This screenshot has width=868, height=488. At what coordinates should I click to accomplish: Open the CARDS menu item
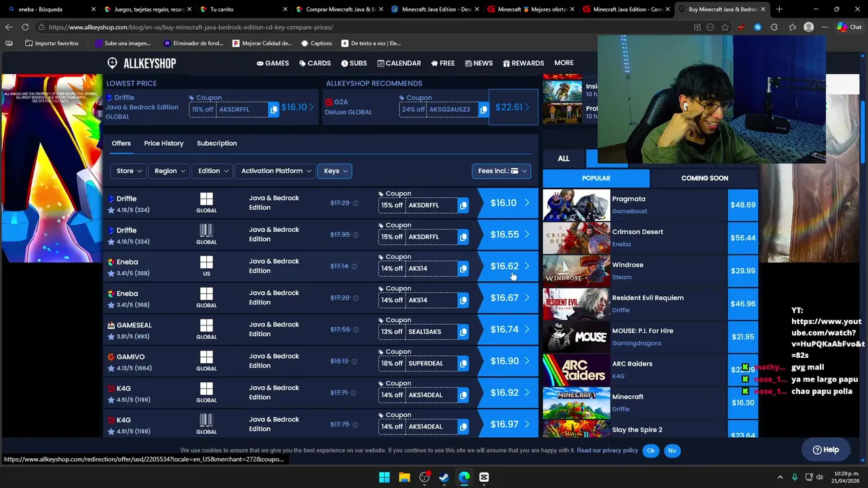(315, 63)
